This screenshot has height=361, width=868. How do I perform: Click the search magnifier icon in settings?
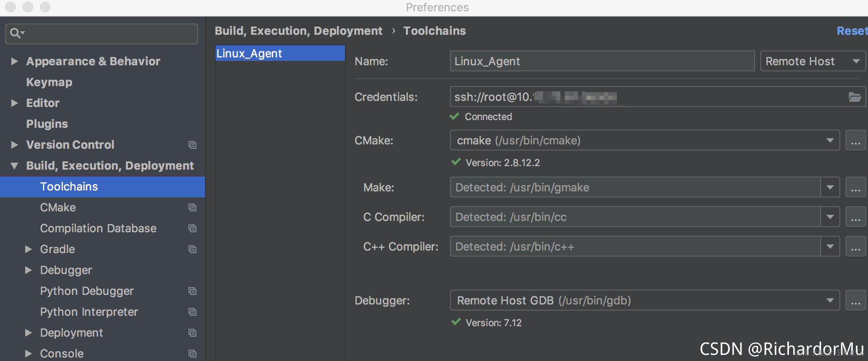tap(16, 33)
